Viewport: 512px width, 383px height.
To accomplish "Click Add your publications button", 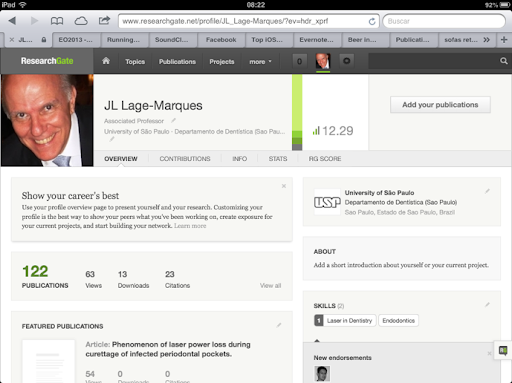I will (440, 105).
